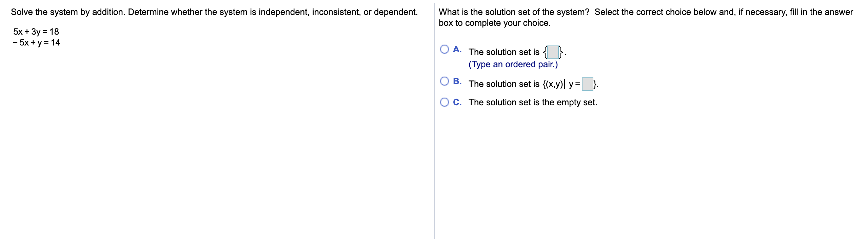868x239 pixels.
Task: Select radio button A for ordered pair answer
Action: click(444, 50)
